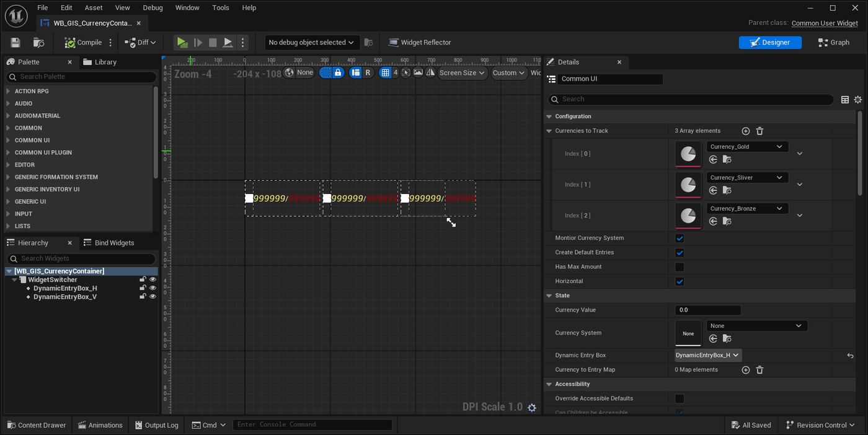
Task: Click the localization globe None button
Action: (x=299, y=72)
